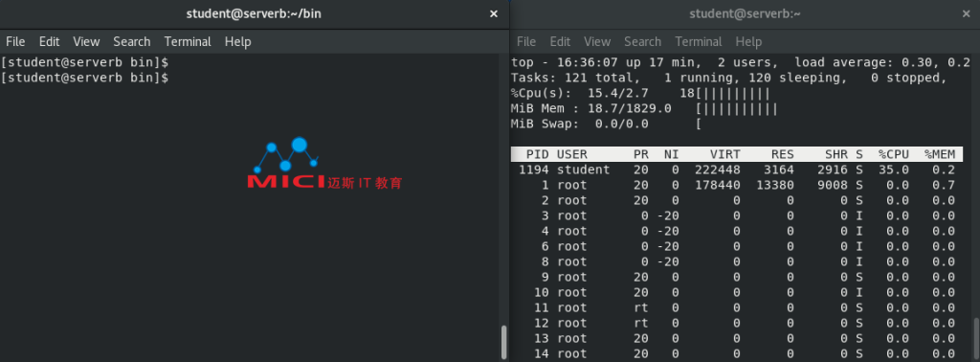Click the student user name in process list
The width and height of the screenshot is (980, 362).
(583, 170)
